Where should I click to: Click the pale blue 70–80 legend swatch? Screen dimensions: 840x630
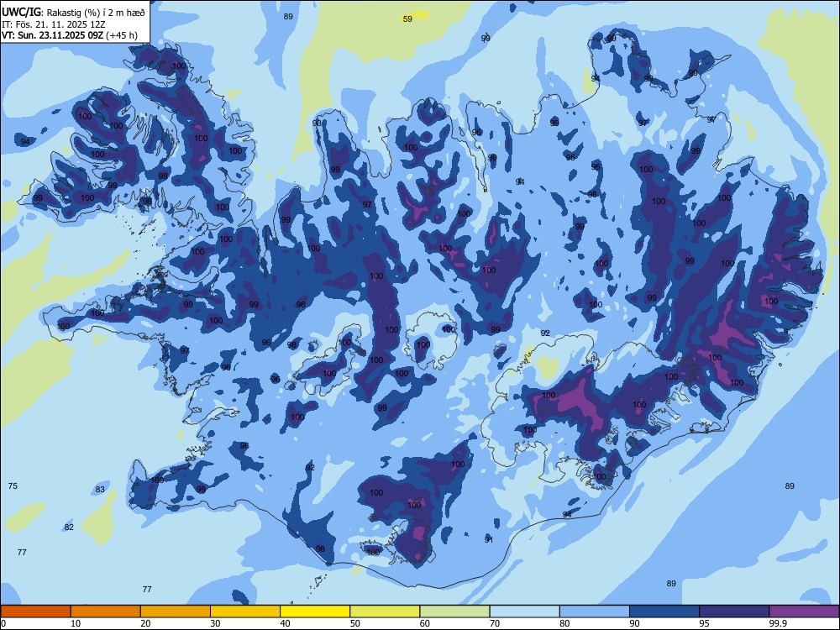(x=524, y=612)
